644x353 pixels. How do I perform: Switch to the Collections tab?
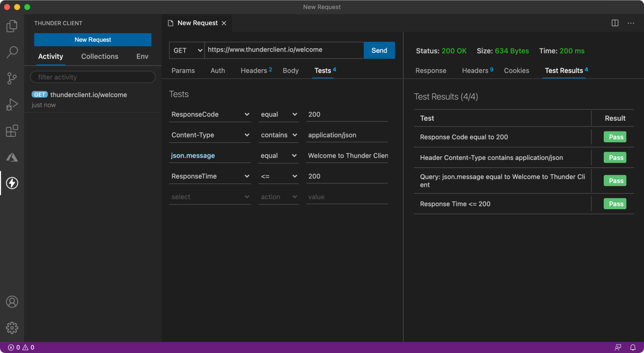(x=100, y=56)
